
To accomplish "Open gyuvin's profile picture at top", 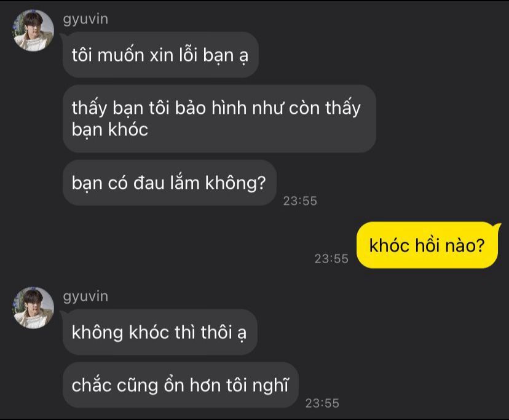I will [x=33, y=31].
